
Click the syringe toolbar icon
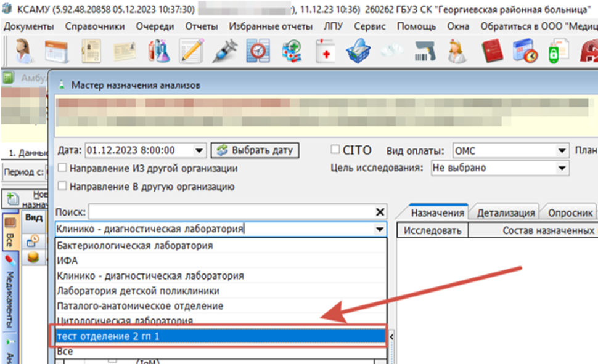pyautogui.click(x=224, y=51)
